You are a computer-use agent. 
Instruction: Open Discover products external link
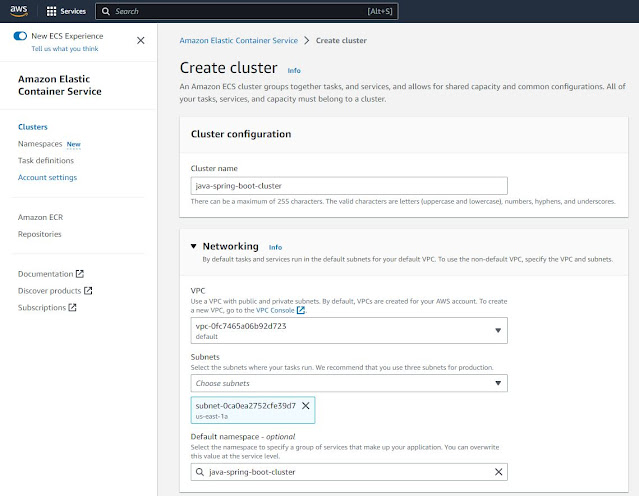(55, 291)
